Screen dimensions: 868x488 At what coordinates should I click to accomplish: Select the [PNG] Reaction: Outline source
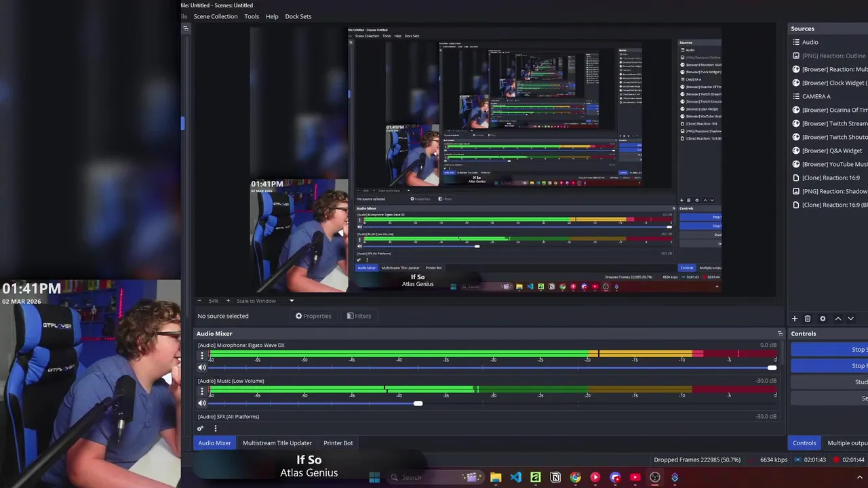(829, 56)
